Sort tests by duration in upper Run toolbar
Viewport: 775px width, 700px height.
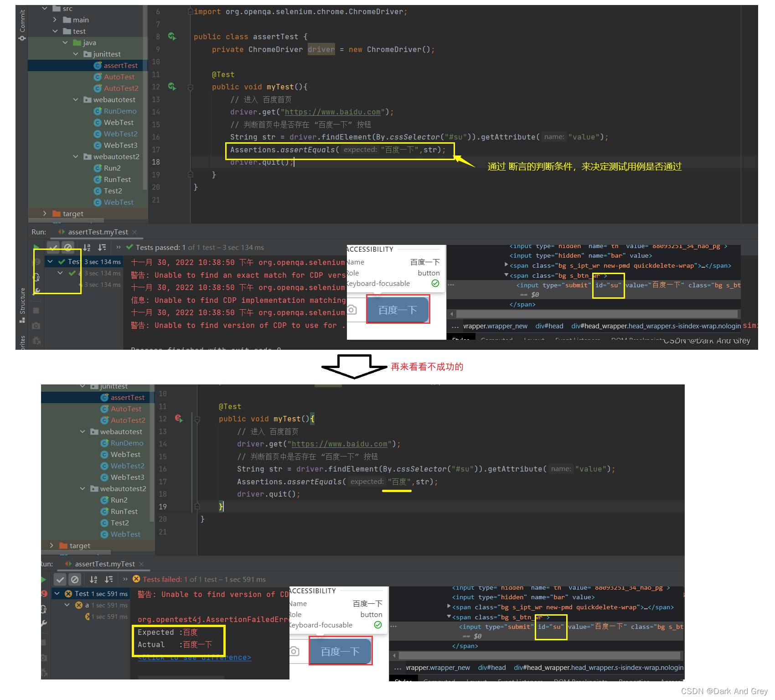(102, 248)
